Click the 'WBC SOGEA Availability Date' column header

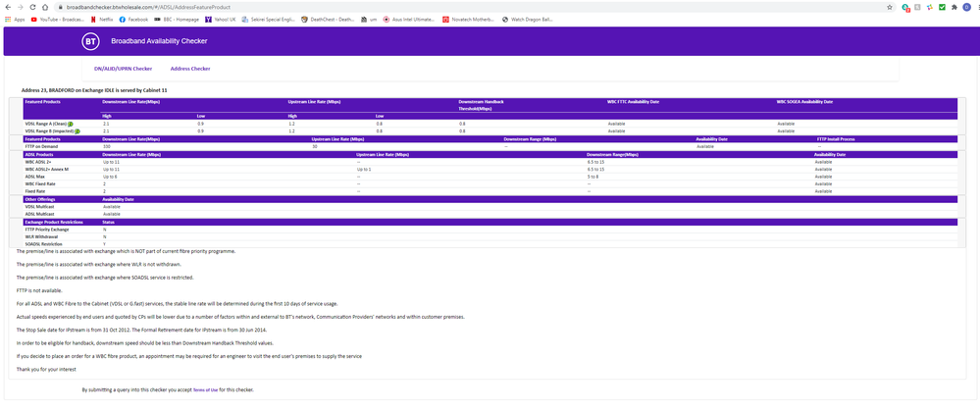click(x=805, y=101)
